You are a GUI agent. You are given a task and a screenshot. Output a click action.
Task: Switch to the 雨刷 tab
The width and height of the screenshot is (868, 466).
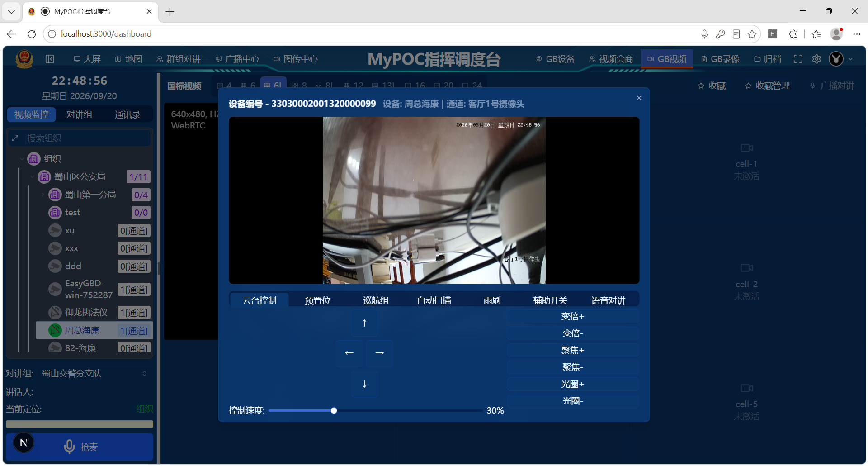pos(492,300)
